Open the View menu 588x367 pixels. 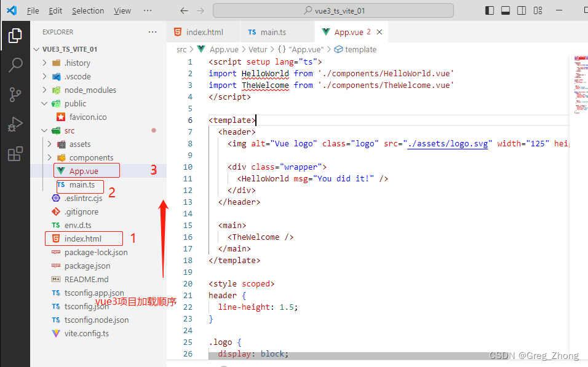click(x=122, y=10)
